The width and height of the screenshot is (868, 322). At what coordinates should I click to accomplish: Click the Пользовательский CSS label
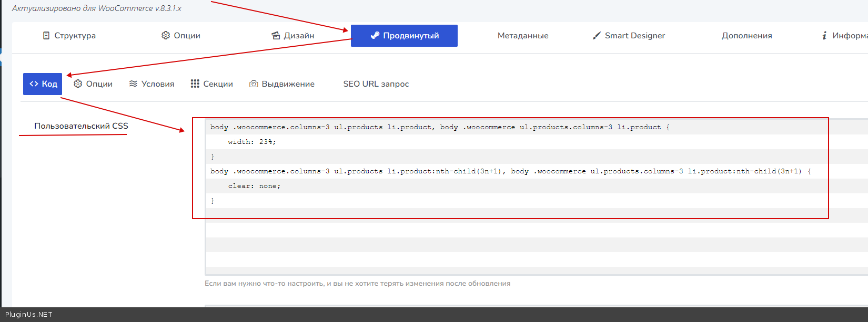click(81, 126)
